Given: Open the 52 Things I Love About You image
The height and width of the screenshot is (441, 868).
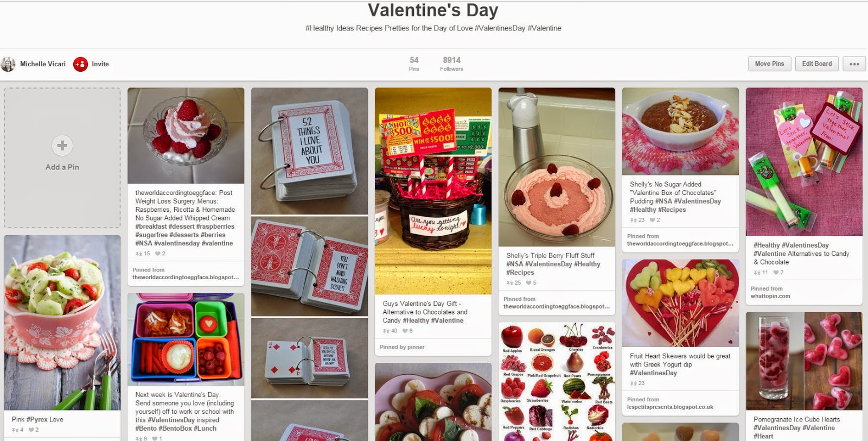Looking at the screenshot, I should click(309, 152).
